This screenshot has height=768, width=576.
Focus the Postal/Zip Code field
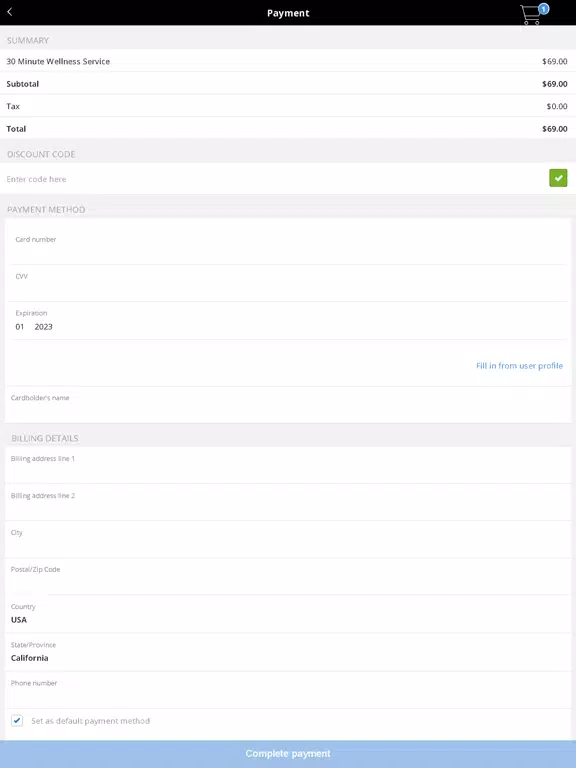pos(288,576)
